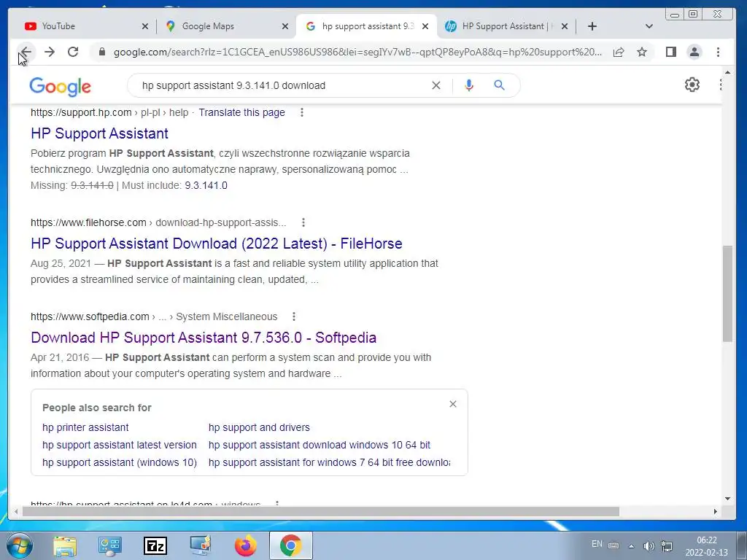
Task: Show hidden tray icons arrow
Action: (631, 546)
